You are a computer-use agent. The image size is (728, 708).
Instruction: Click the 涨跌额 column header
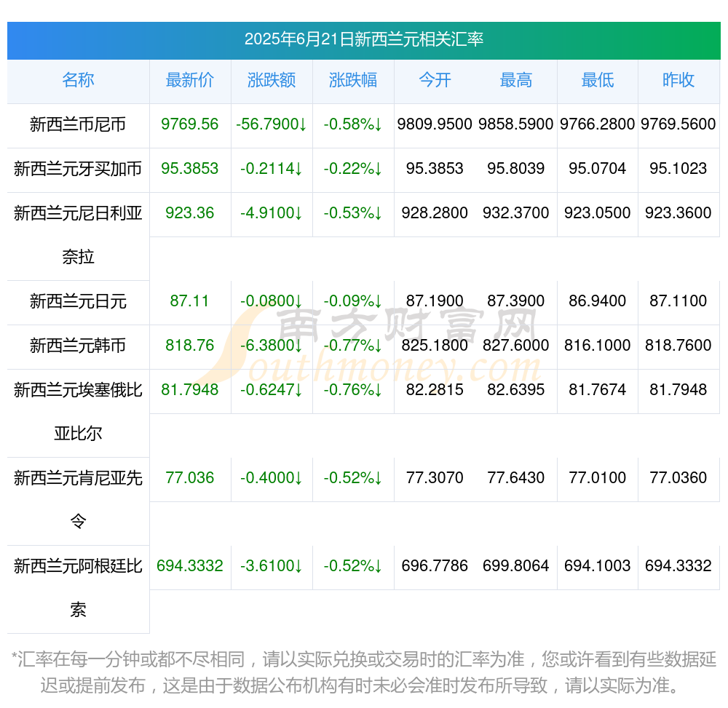point(272,80)
